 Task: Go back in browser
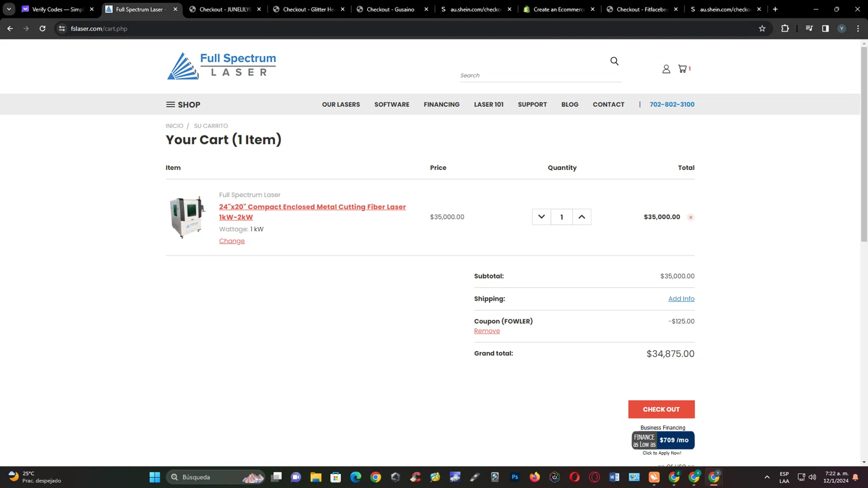tap(10, 28)
